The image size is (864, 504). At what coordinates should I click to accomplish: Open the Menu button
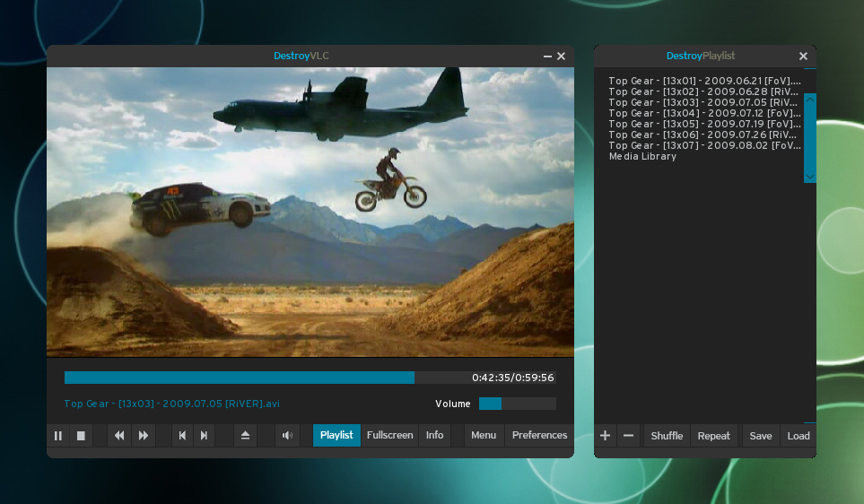pos(484,435)
